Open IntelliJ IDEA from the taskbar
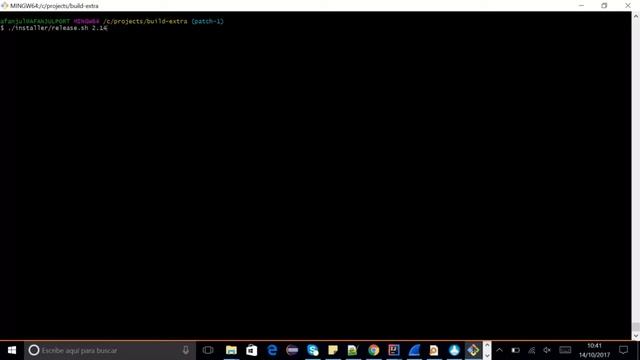This screenshot has height=360, width=640. tap(394, 350)
